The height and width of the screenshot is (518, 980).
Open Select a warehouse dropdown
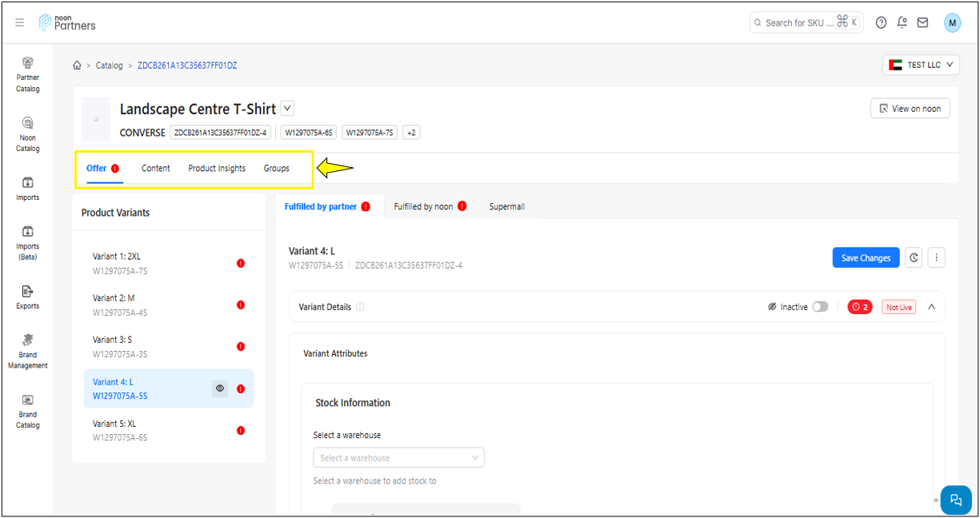[398, 458]
